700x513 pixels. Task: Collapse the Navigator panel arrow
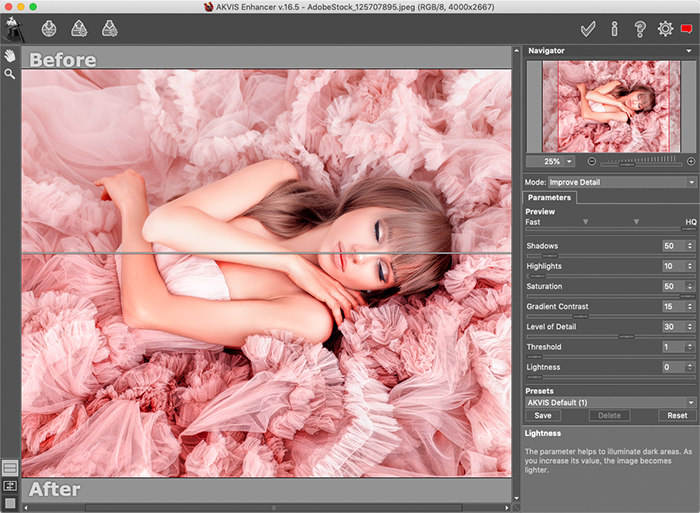tap(689, 51)
